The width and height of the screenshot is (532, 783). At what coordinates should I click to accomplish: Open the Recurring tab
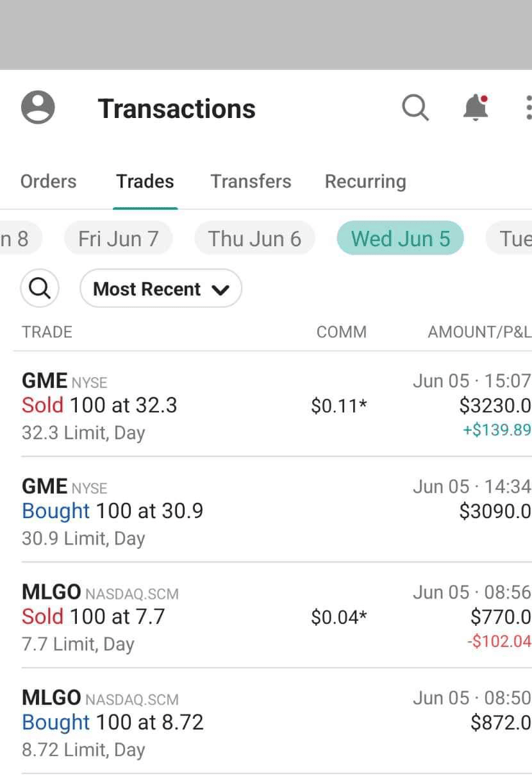tap(365, 181)
